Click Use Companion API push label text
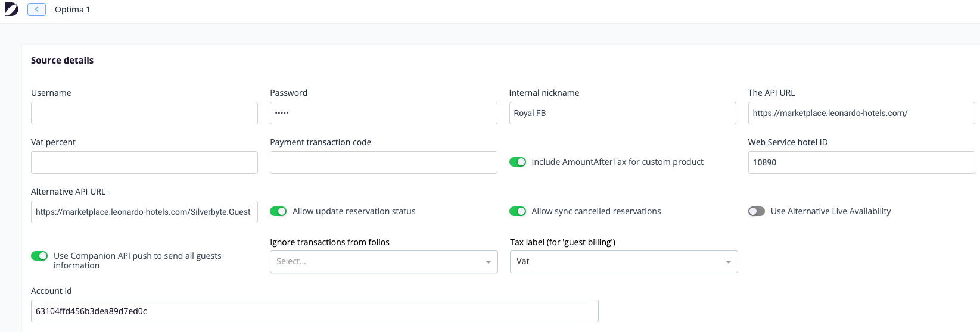Screen dimensions: 980x332 (138, 261)
